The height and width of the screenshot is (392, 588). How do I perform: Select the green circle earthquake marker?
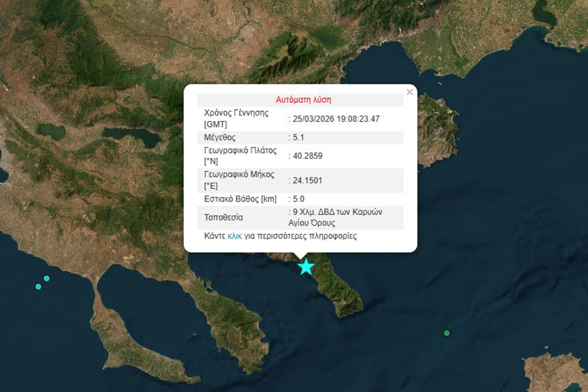pos(446,333)
